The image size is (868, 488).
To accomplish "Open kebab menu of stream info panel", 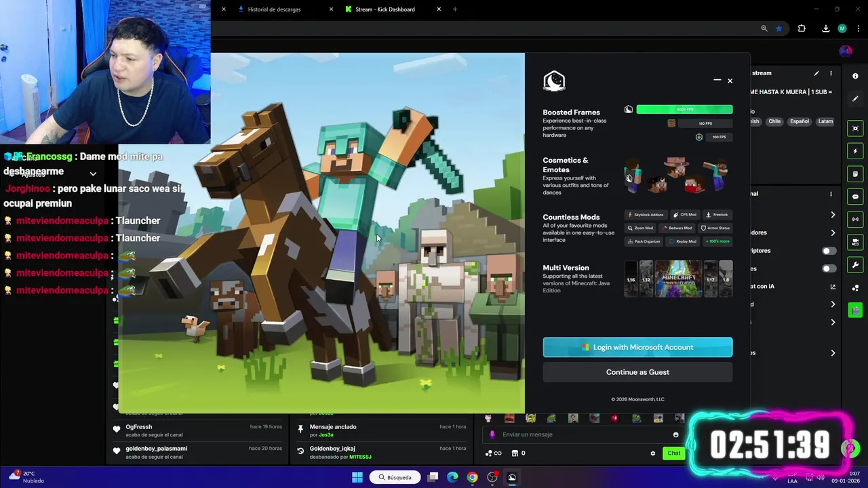I will pyautogui.click(x=831, y=73).
